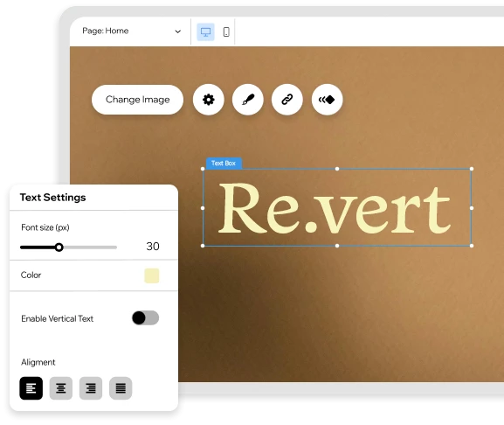504x425 pixels.
Task: Click the text box top-middle handle
Action: [337, 169]
